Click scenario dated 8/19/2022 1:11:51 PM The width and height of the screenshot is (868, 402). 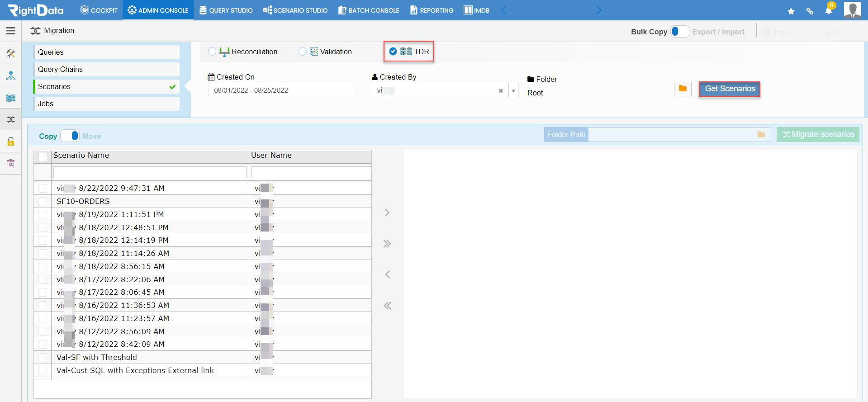coord(110,214)
